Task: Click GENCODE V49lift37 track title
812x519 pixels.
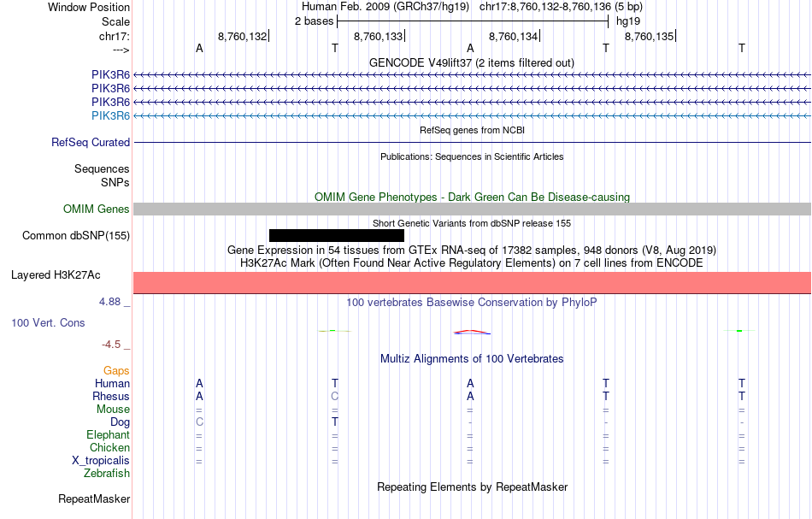Action: [472, 62]
